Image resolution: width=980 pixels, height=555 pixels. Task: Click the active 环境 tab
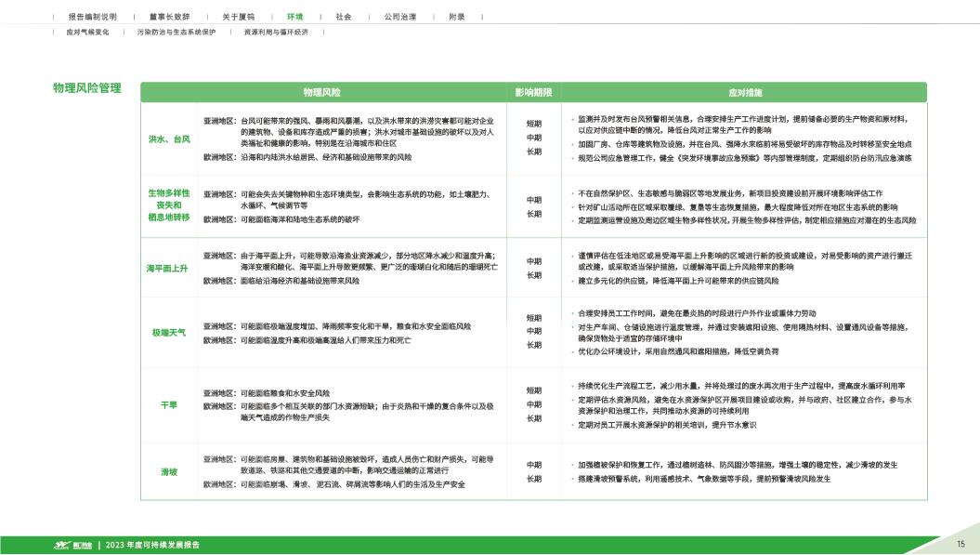pos(294,17)
